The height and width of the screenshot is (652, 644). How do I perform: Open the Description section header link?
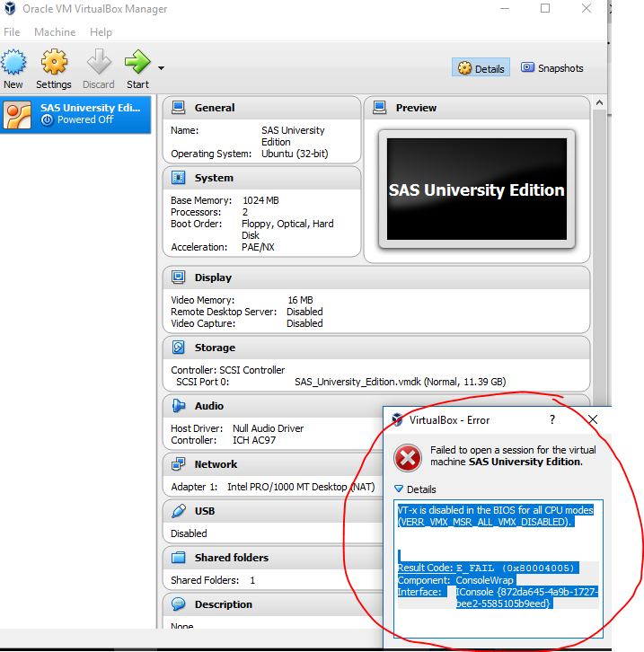(224, 604)
